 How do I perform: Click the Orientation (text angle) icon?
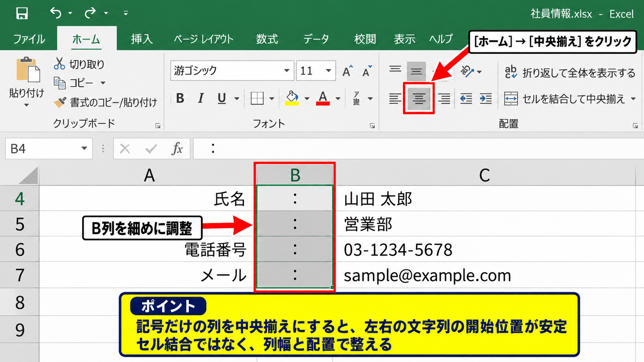tap(467, 72)
